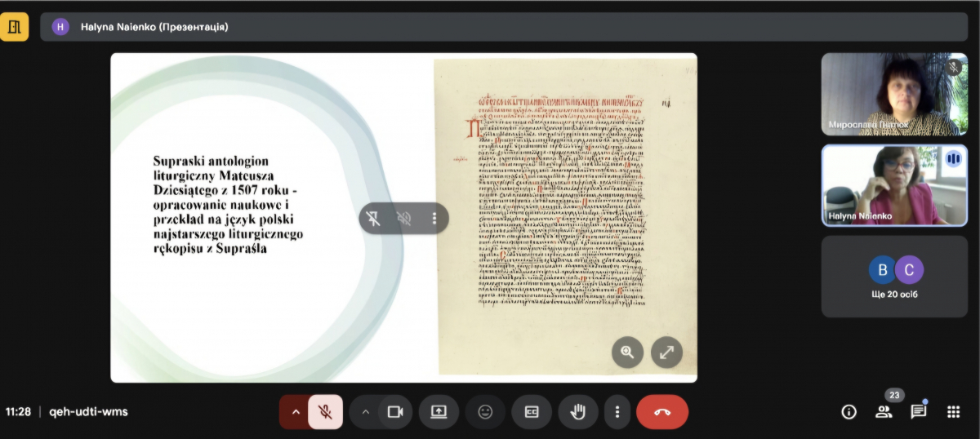
Task: Open meeting details info icon
Action: (849, 412)
